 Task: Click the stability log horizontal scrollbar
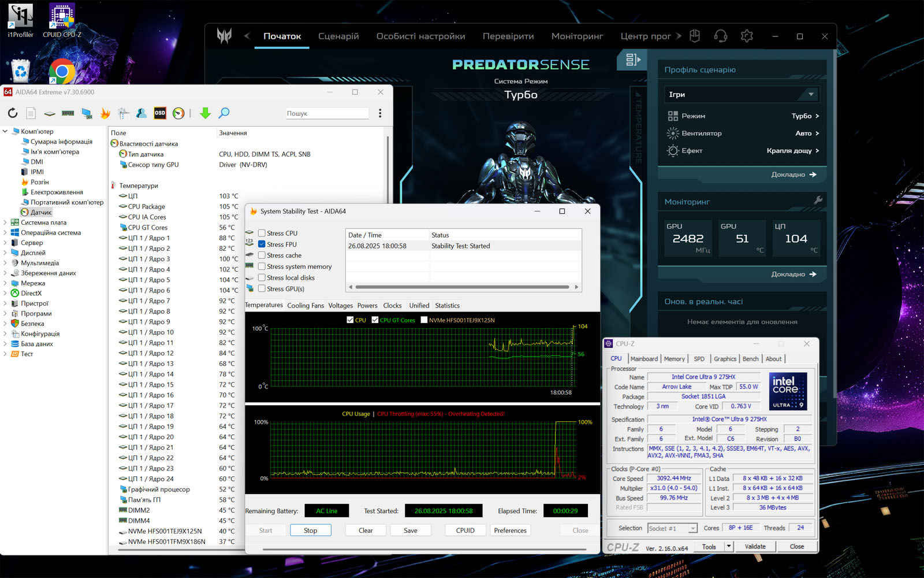tap(463, 287)
